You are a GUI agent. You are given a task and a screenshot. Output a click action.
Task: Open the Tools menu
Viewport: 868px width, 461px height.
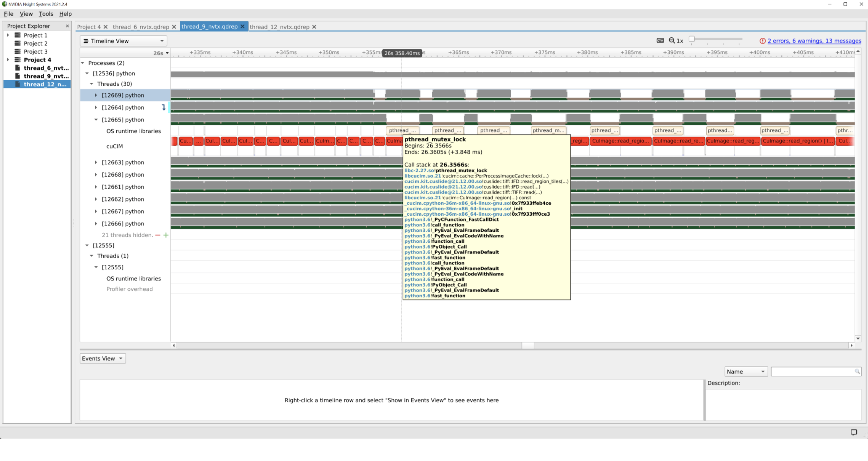point(46,14)
